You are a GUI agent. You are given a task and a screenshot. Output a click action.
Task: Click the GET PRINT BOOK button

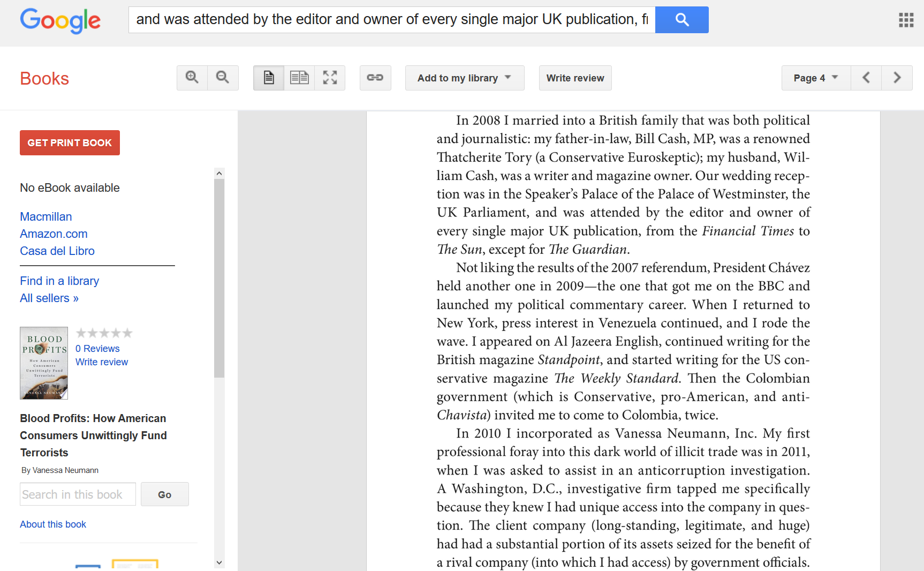(70, 142)
